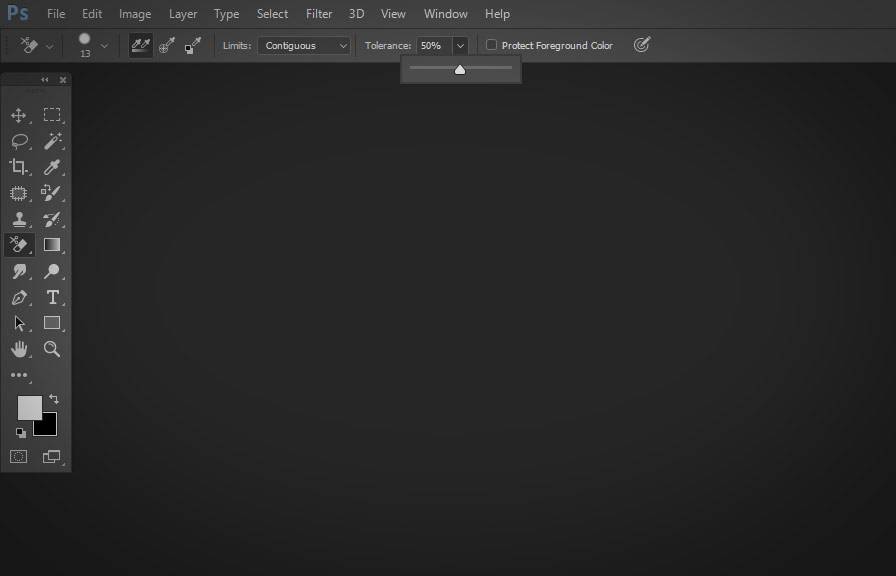Click the Tolerance slider handle
Screen dimensions: 896x576
[460, 70]
